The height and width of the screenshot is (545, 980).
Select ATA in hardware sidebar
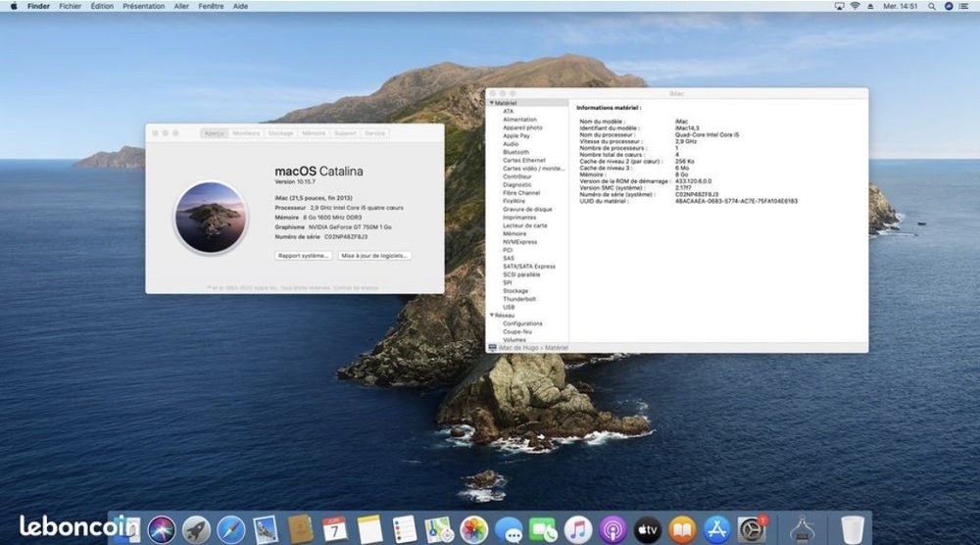point(508,111)
